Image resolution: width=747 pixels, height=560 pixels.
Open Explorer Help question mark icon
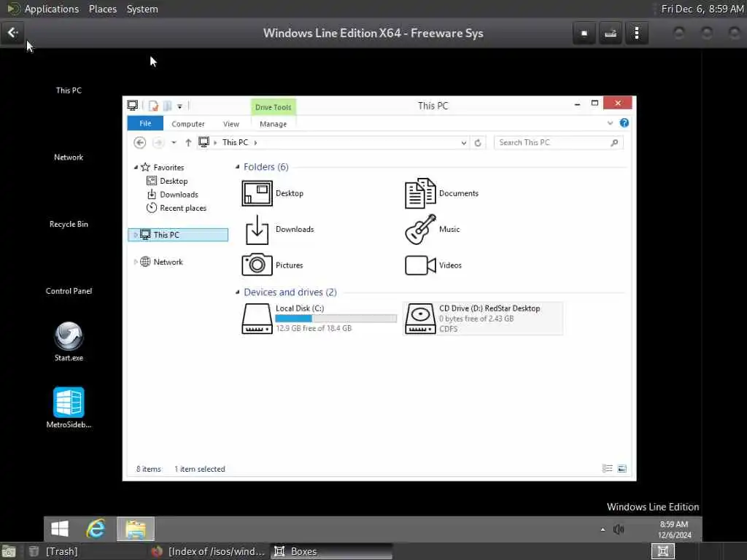[x=624, y=122]
